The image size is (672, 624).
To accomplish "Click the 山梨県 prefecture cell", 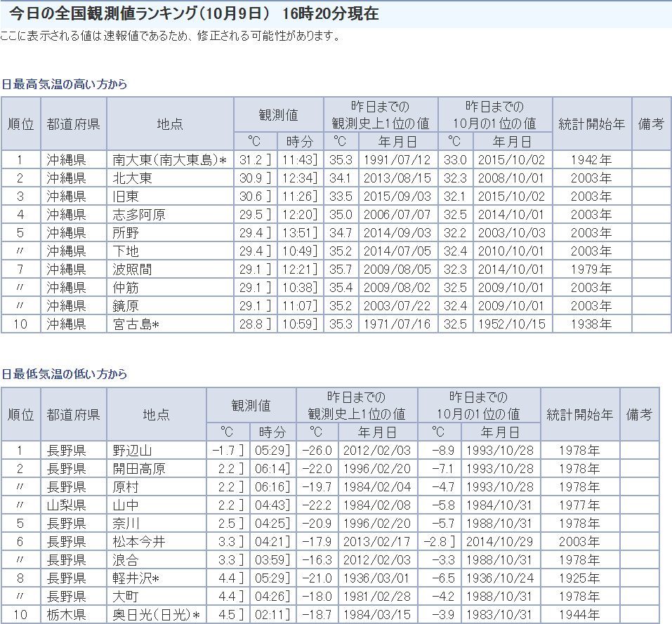I will pos(67,505).
